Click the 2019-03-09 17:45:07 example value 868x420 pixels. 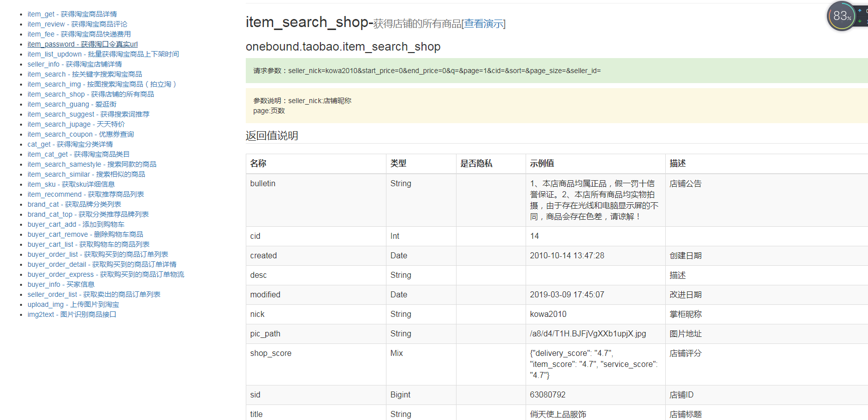tap(567, 295)
